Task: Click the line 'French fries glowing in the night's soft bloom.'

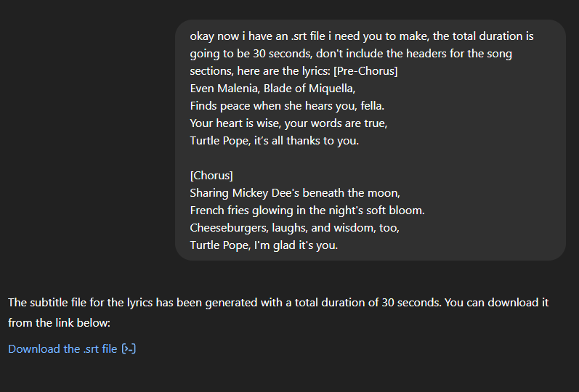Action: pos(307,210)
